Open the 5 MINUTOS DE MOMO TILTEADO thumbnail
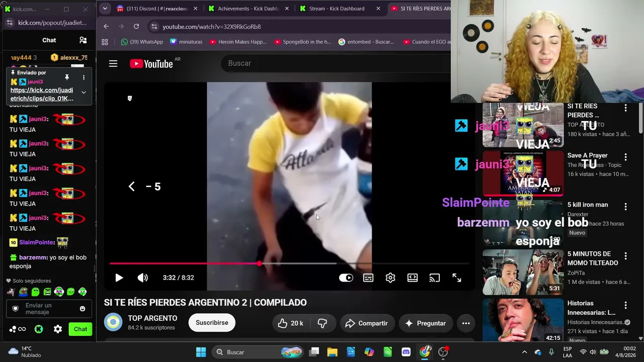The height and width of the screenshot is (362, 644). tap(523, 272)
